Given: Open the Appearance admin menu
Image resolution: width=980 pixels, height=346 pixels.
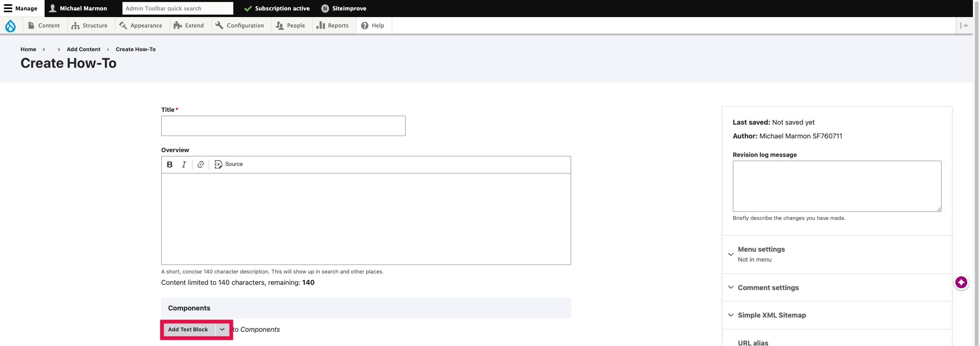Looking at the screenshot, I should point(141,26).
